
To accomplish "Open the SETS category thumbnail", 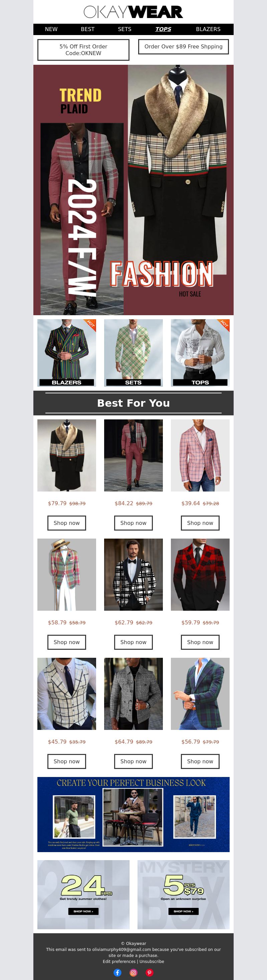I will pyautogui.click(x=133, y=353).
